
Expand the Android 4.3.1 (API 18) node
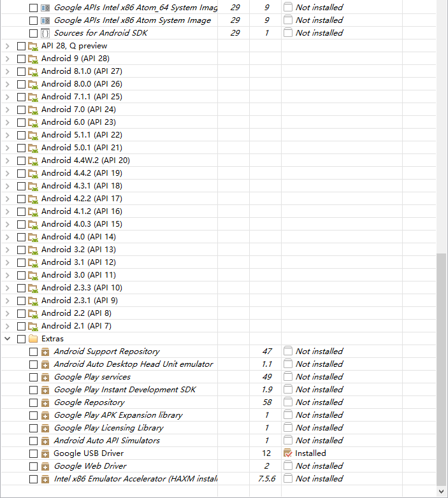point(7,186)
